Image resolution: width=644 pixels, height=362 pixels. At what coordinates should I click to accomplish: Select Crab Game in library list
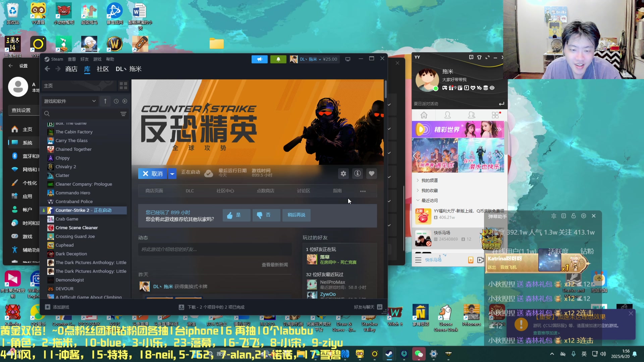pyautogui.click(x=67, y=219)
